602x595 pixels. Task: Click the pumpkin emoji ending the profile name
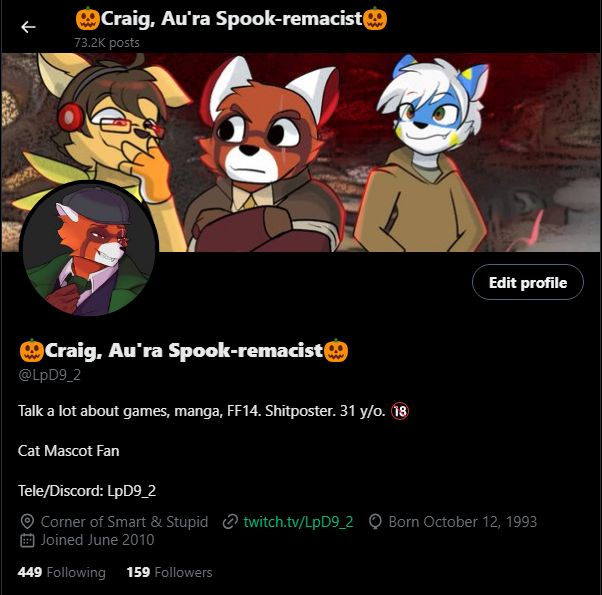point(336,350)
